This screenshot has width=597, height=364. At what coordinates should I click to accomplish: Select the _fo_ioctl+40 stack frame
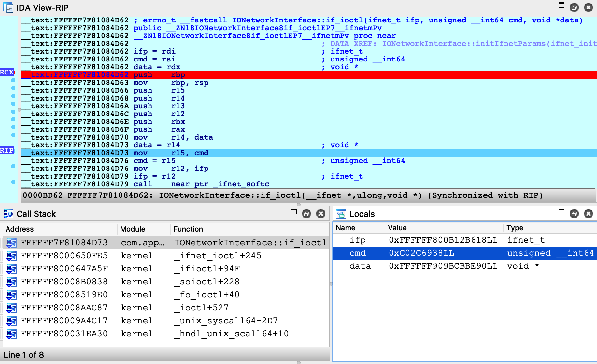(209, 295)
